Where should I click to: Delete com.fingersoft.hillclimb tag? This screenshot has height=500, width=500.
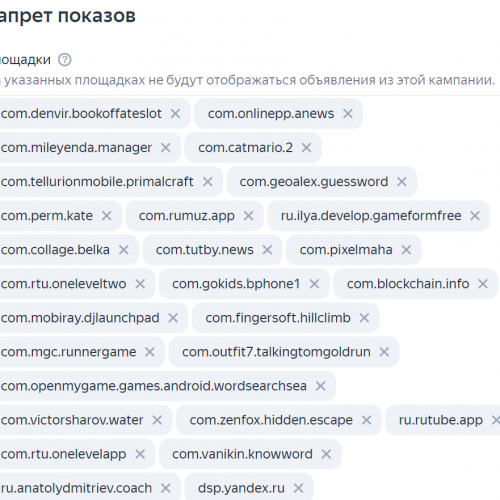coord(364,318)
